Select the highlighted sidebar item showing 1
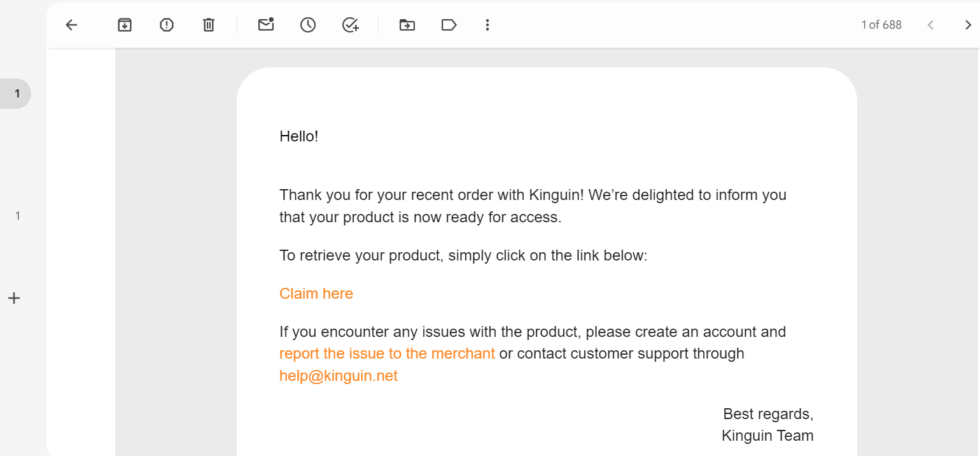Image resolution: width=980 pixels, height=456 pixels. tap(15, 94)
